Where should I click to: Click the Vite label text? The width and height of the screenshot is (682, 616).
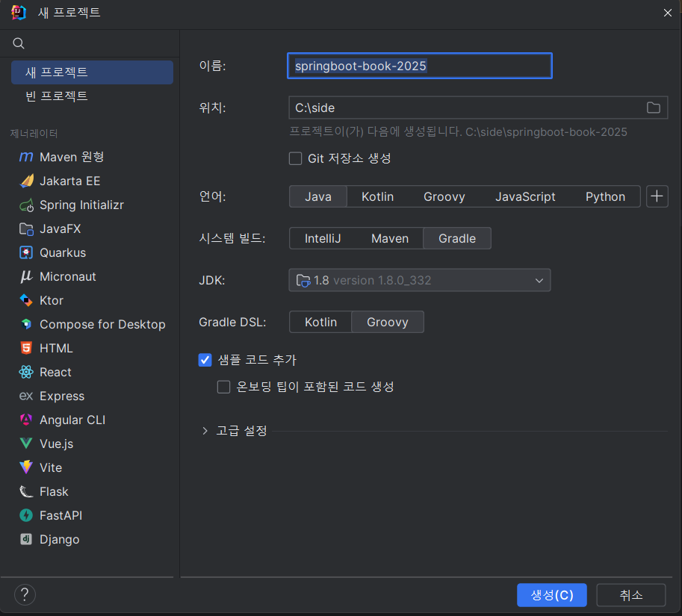click(51, 467)
